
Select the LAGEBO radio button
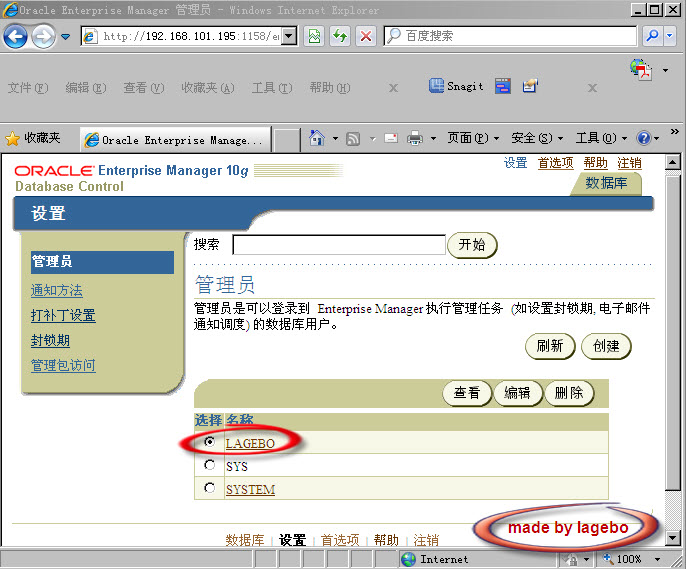(210, 442)
